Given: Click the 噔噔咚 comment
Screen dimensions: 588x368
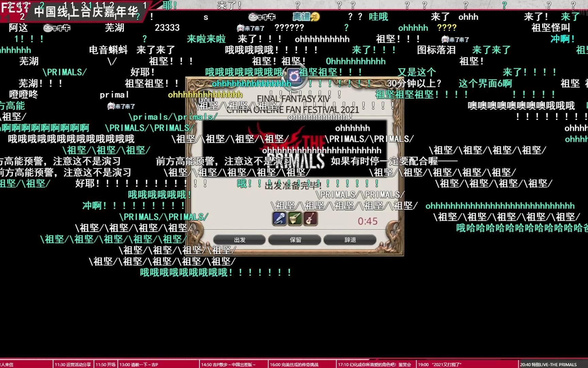Looking at the screenshot, I should (x=23, y=95).
